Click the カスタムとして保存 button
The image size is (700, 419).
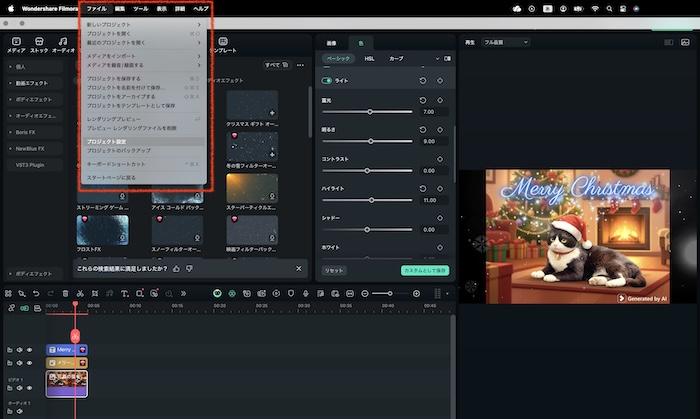(425, 270)
